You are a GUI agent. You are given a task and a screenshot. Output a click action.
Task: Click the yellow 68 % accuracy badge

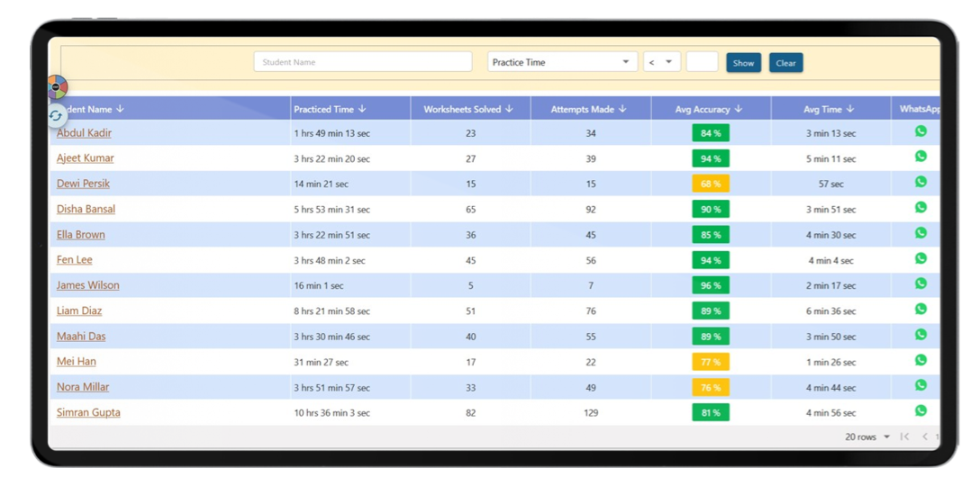tap(710, 184)
